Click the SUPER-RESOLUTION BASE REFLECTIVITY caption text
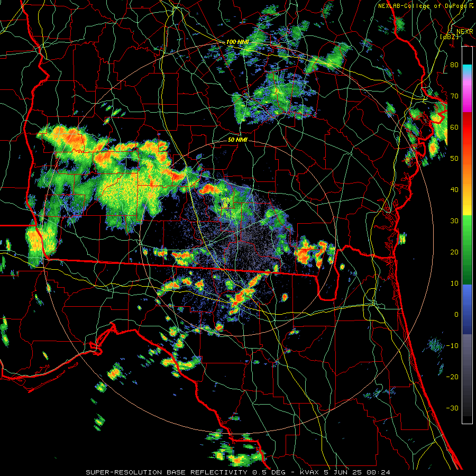Screen dimensions: 476x476 coord(167,472)
